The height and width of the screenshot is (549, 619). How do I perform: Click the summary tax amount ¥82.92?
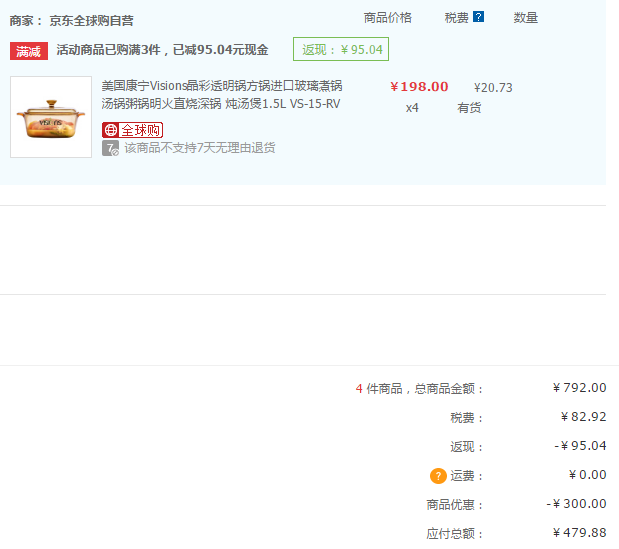(583, 417)
